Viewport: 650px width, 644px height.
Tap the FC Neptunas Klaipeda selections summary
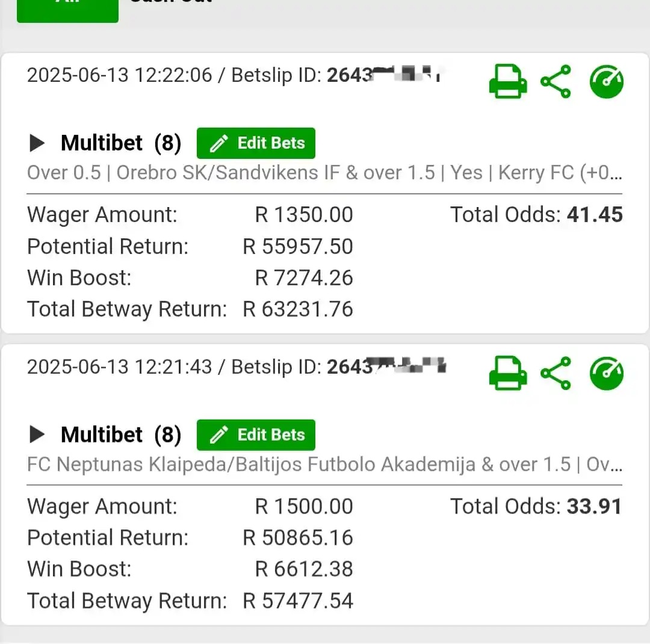pyautogui.click(x=324, y=465)
